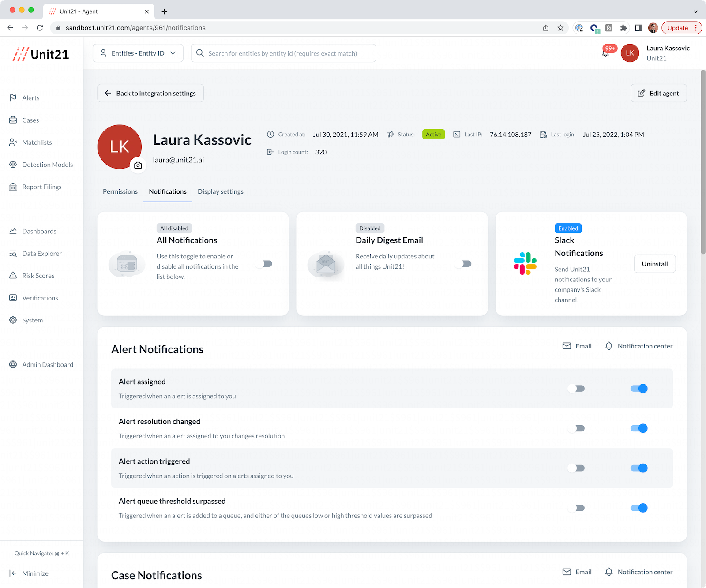This screenshot has width=706, height=588.
Task: Open Cases briefcase icon in sidebar
Action: pos(13,120)
